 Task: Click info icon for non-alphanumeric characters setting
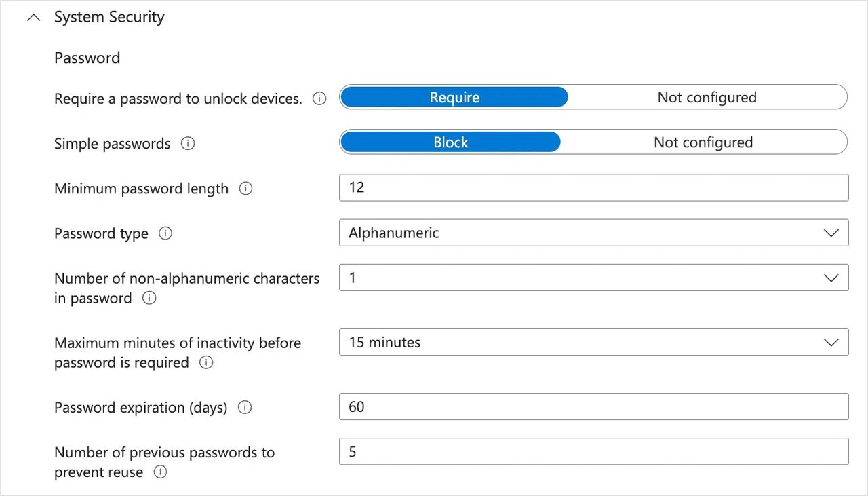click(149, 298)
